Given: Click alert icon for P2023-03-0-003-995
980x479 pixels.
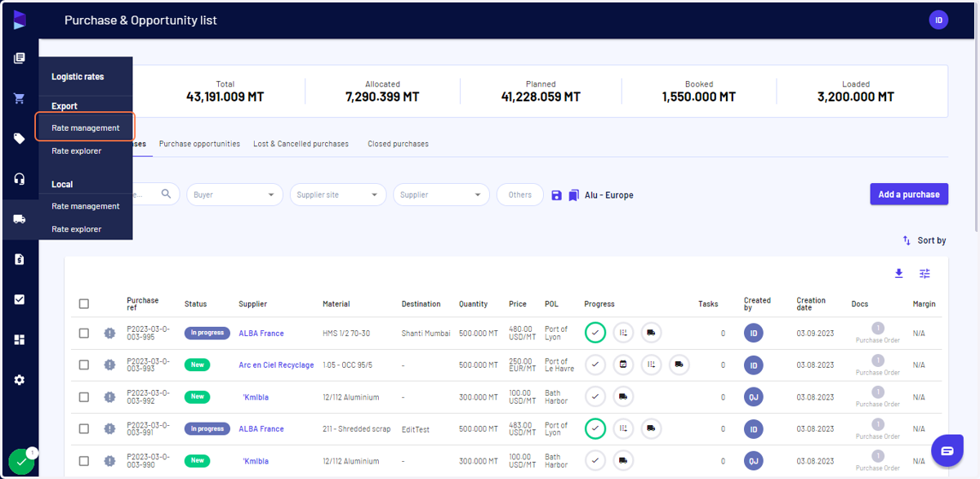Looking at the screenshot, I should point(109,333).
